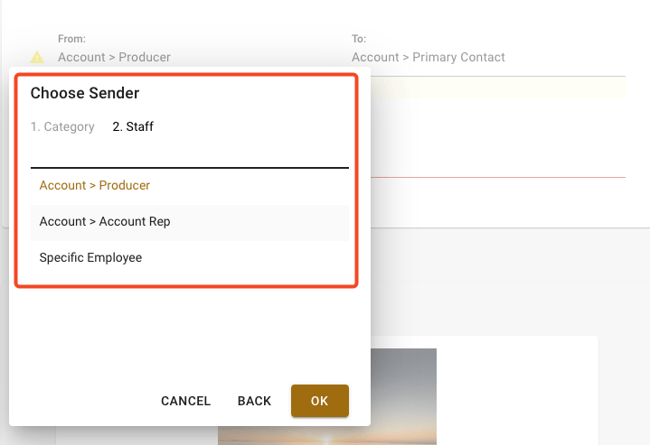Viewport: 650px width, 445px height.
Task: Confirm with the OK button
Action: 319,401
